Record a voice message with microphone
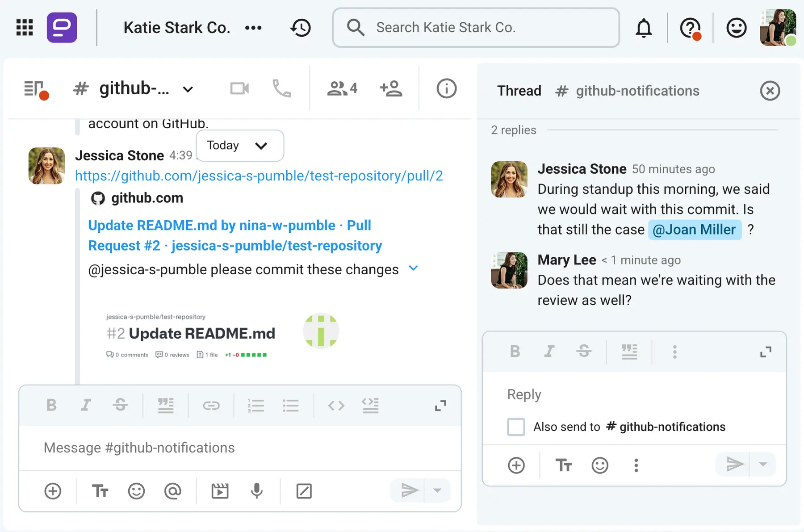 [256, 491]
